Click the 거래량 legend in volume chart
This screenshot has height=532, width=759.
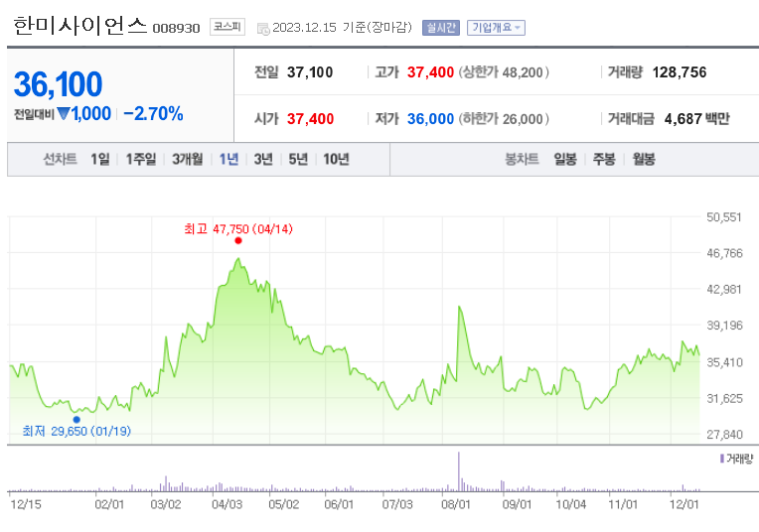pyautogui.click(x=737, y=459)
